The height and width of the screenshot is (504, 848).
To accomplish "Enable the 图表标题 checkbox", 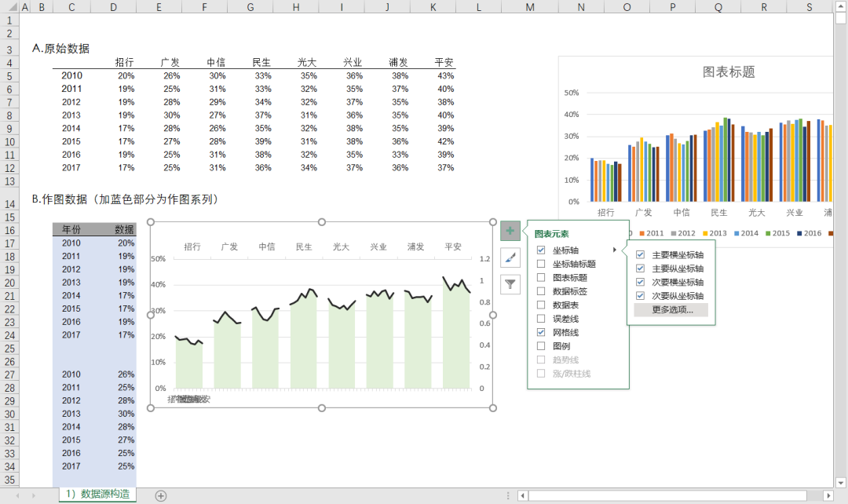I will [541, 277].
